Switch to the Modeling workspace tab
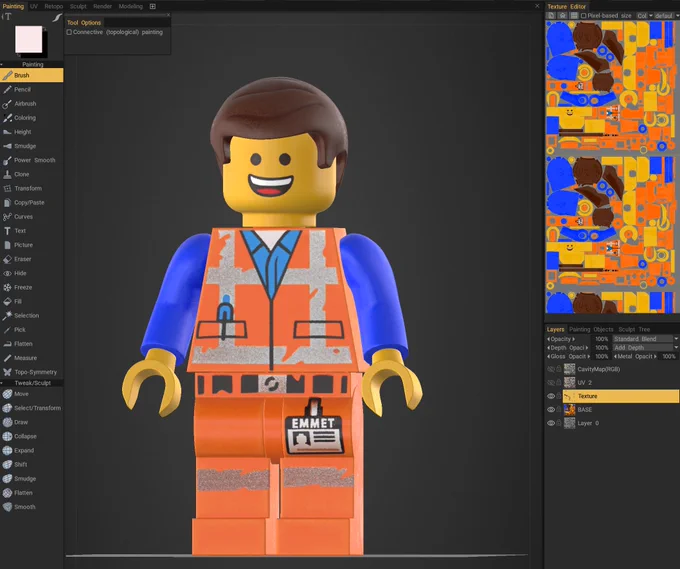 (131, 6)
